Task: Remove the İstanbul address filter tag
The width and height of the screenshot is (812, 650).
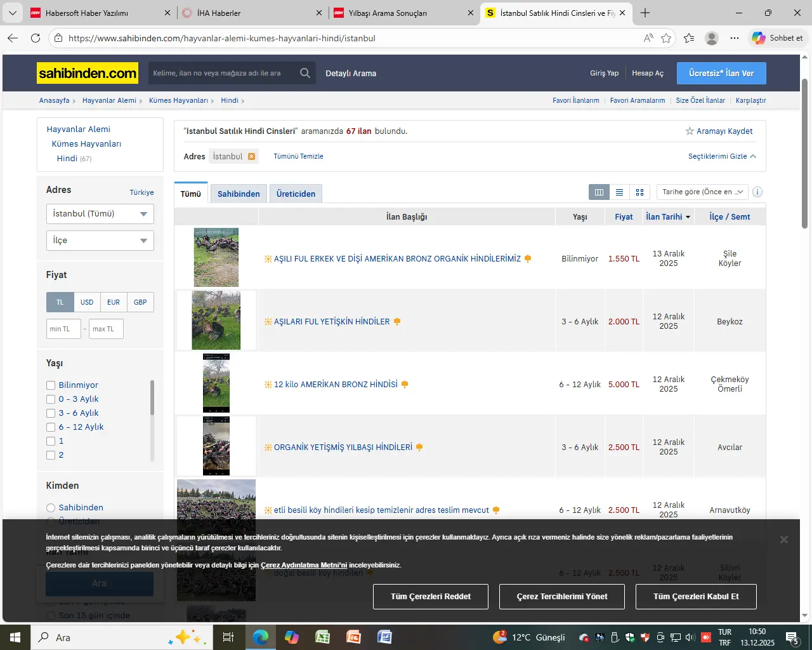Action: click(x=252, y=156)
